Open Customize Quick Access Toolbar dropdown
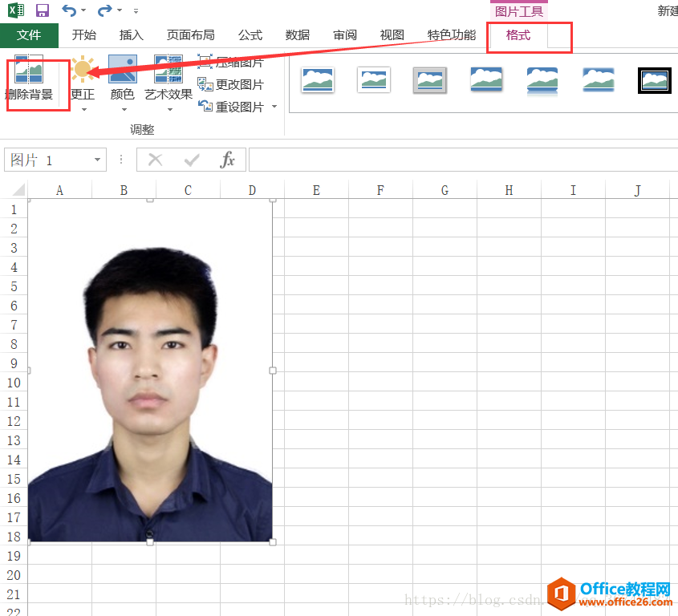This screenshot has height=616, width=678. [136, 10]
